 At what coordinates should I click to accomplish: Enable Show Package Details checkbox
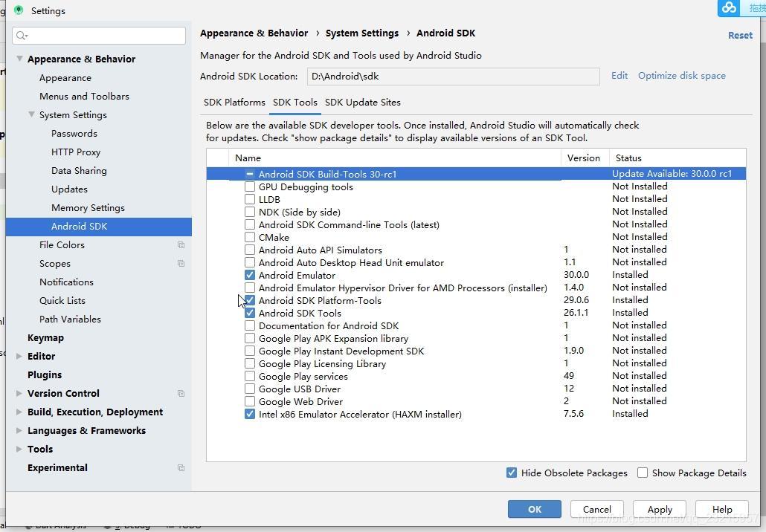[643, 473]
